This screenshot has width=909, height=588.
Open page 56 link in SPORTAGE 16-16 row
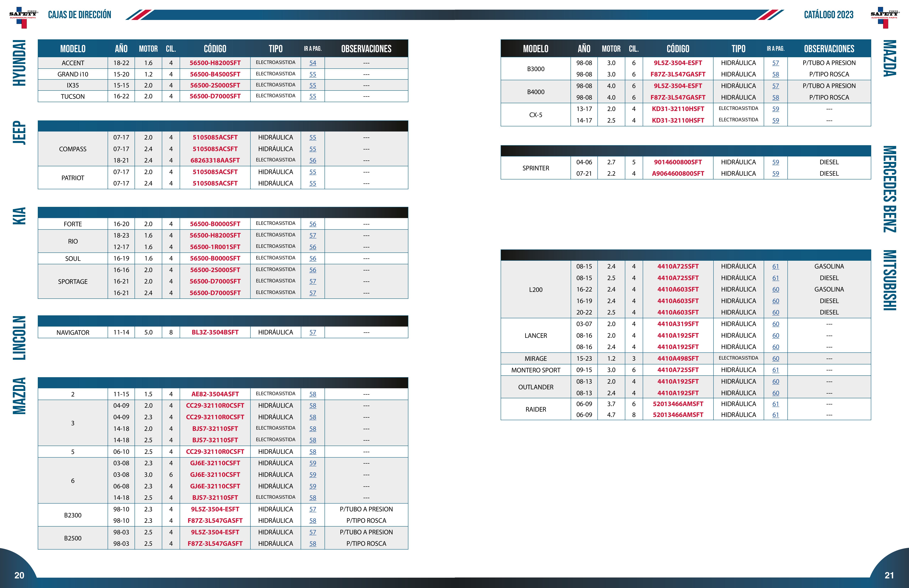313,270
